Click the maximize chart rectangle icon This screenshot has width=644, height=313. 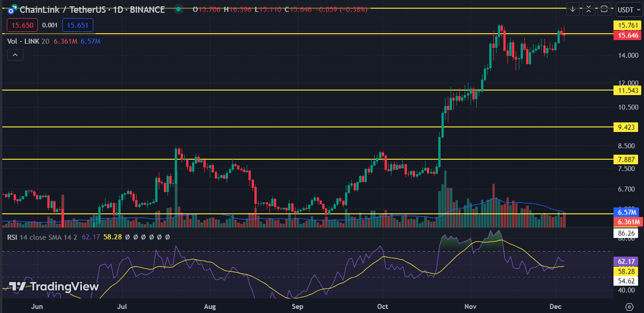[604, 9]
